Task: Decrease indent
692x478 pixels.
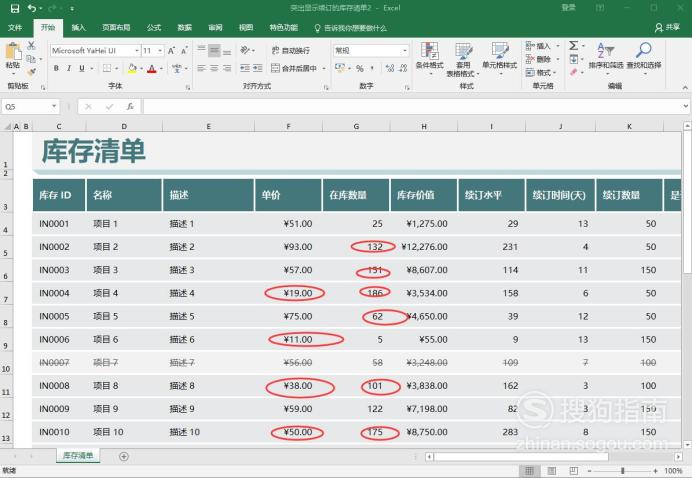Action: [x=245, y=68]
